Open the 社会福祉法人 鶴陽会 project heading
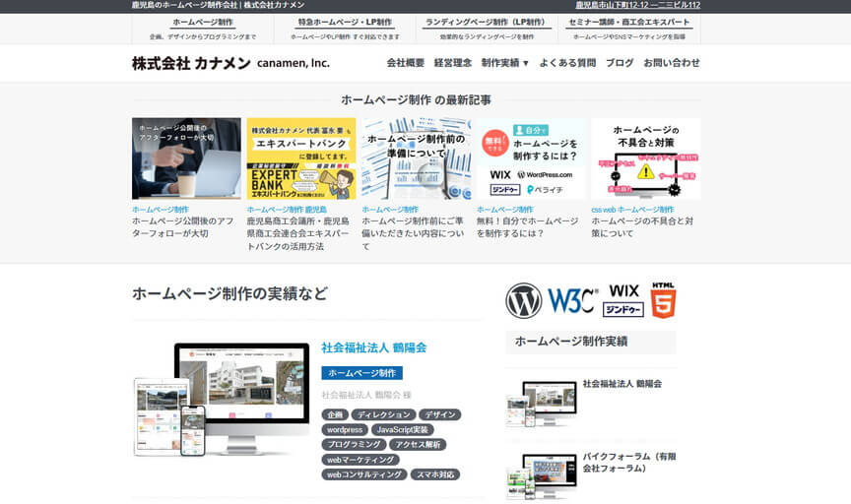Image resolution: width=851 pixels, height=504 pixels. (x=374, y=347)
